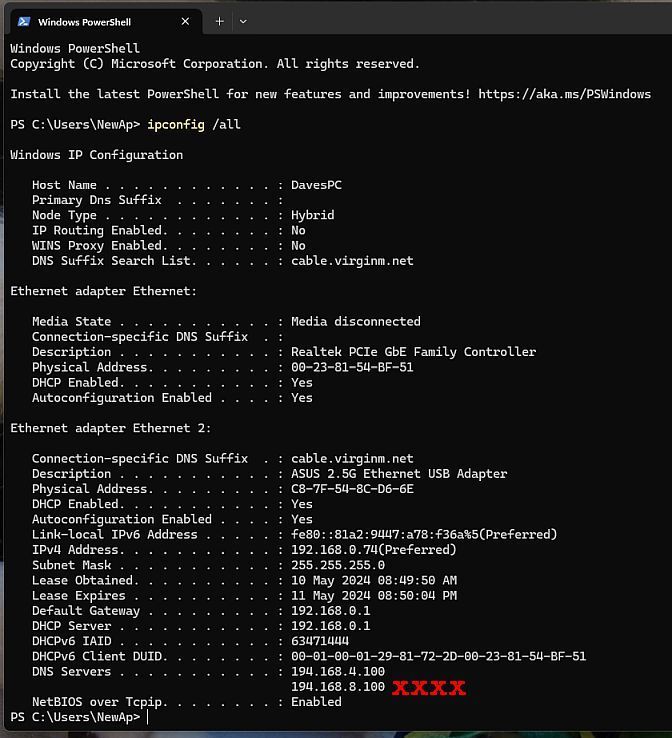Close the Windows PowerShell tab
Image resolution: width=672 pixels, height=738 pixels.
pyautogui.click(x=185, y=22)
